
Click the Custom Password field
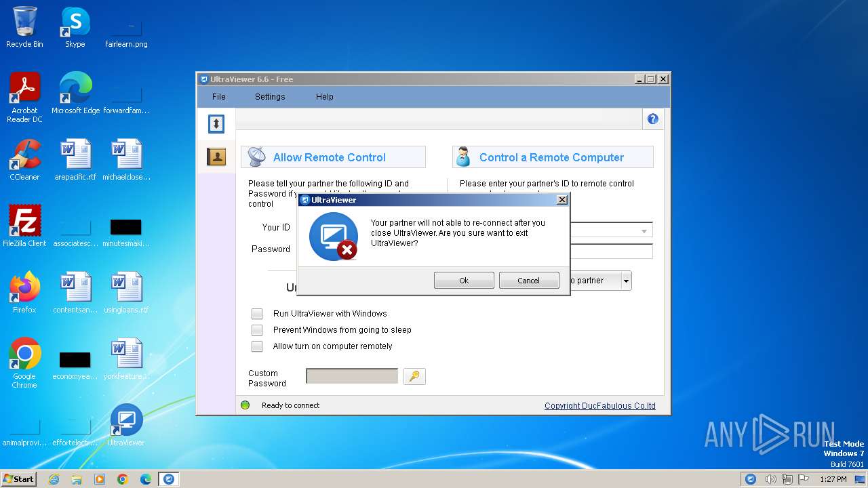tap(352, 376)
